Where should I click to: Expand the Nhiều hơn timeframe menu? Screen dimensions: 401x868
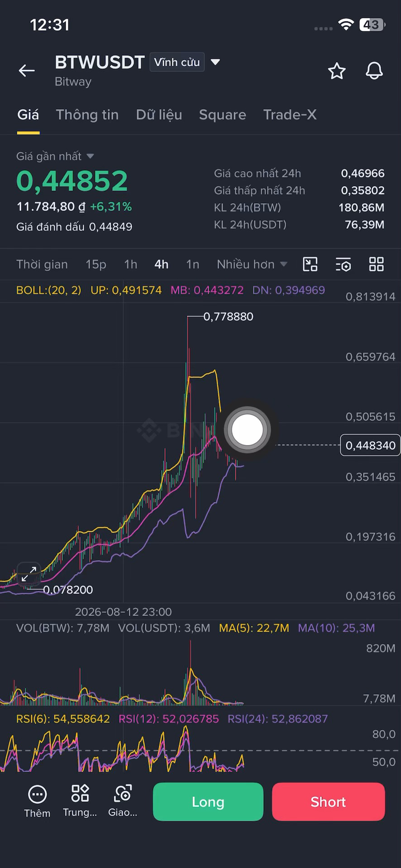tap(252, 264)
